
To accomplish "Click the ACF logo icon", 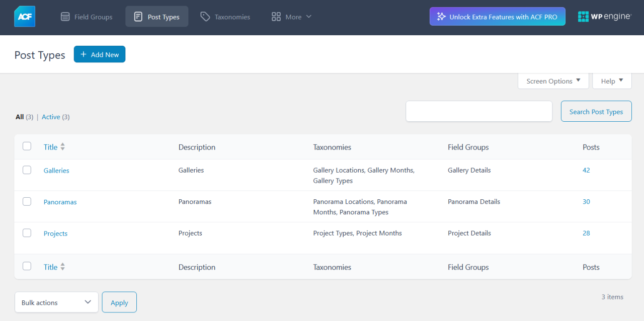I will pos(25,17).
